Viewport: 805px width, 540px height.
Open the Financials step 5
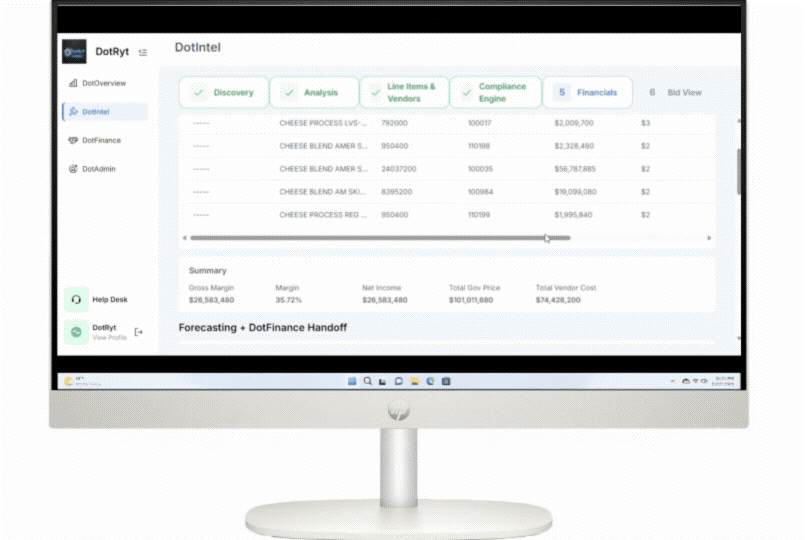point(587,92)
